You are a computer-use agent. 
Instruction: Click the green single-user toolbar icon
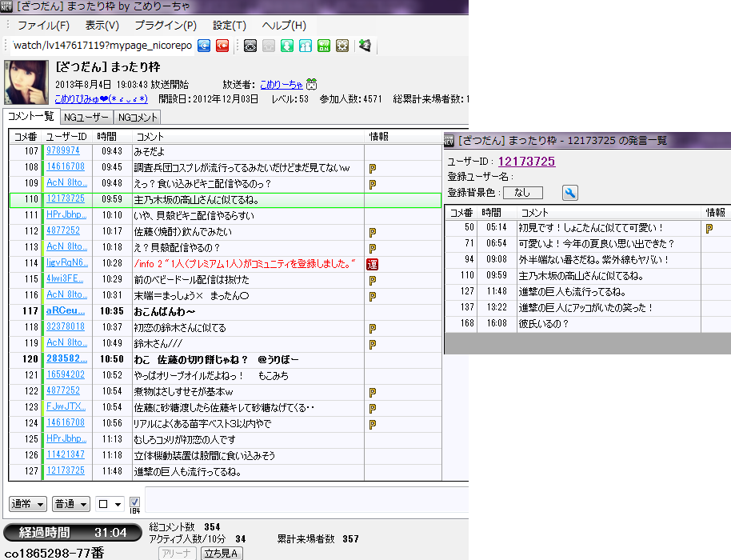pos(287,46)
